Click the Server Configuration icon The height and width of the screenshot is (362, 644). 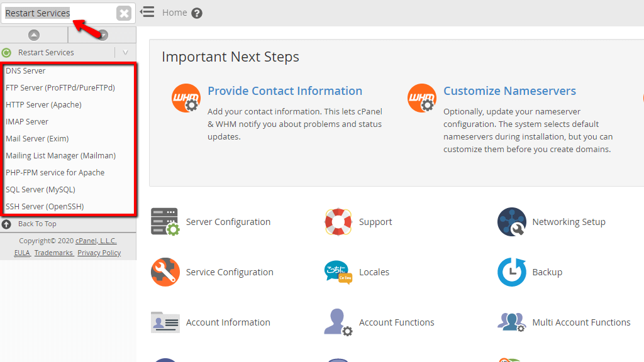(x=165, y=222)
